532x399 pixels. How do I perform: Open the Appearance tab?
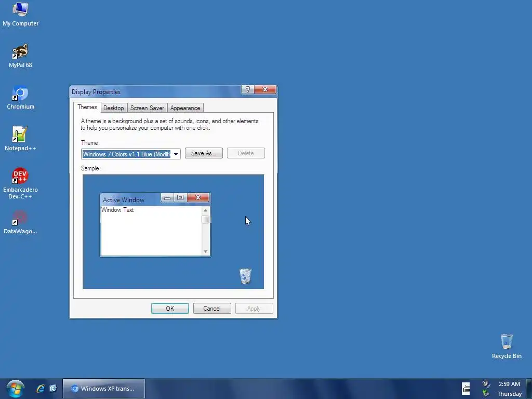point(185,108)
